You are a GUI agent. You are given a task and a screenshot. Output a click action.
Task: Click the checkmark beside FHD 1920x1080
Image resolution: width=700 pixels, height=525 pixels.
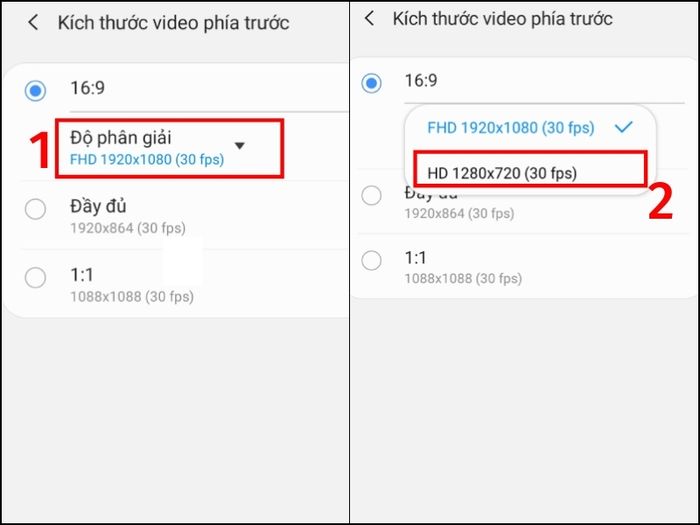coord(624,127)
